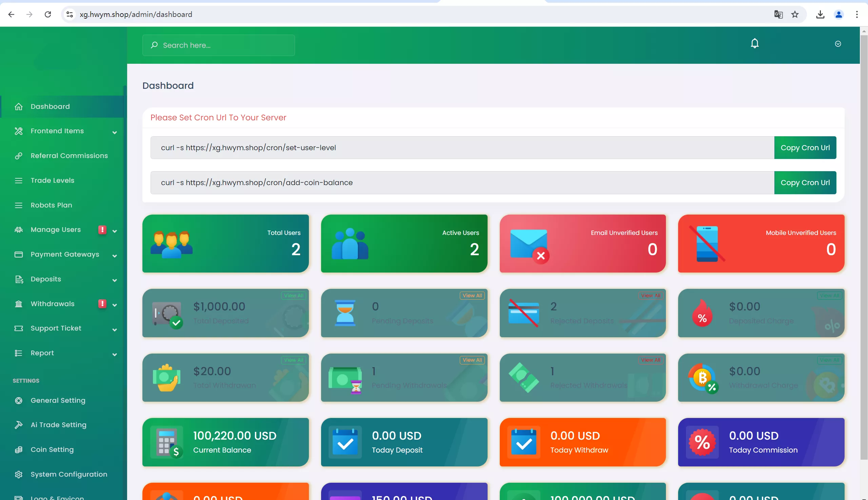Click Copy Cron Url for set-user-level

pos(805,147)
